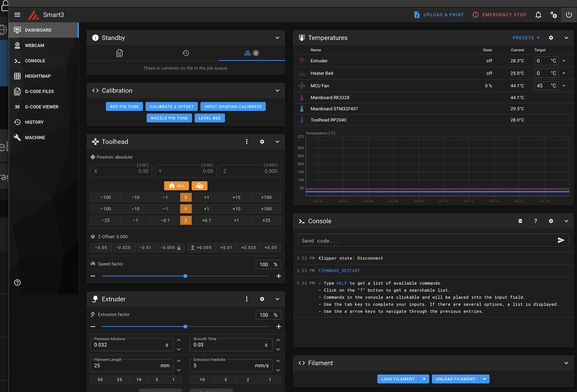Collapse the Standby status panel
Viewport: 577px width, 392px height.
coord(277,38)
